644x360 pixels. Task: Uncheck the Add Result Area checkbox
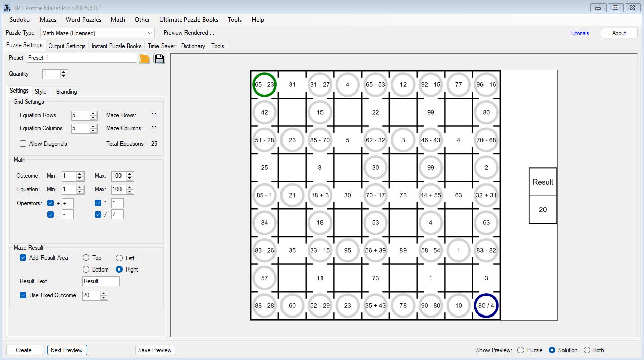(x=23, y=258)
